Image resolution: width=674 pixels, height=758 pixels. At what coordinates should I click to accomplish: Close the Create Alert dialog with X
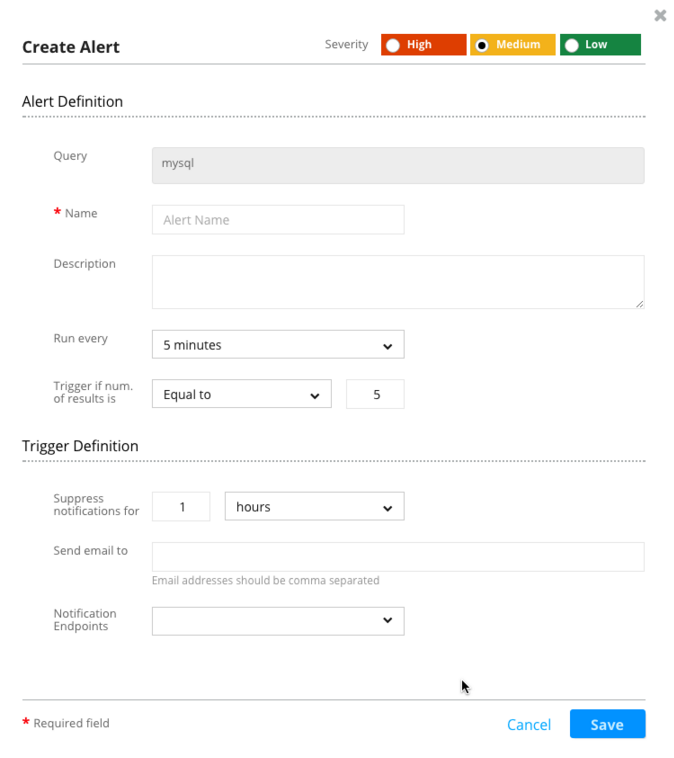[x=659, y=16]
